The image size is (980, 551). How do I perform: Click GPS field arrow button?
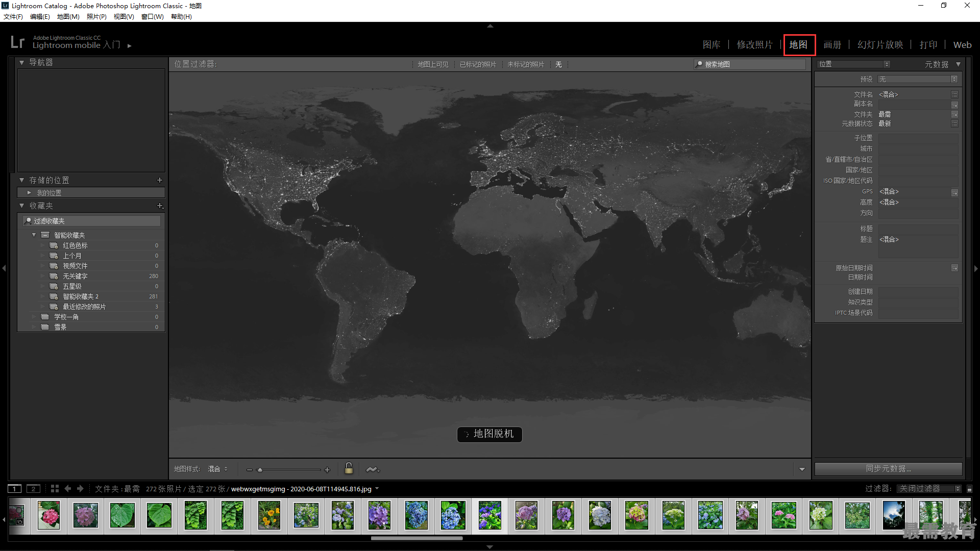954,192
